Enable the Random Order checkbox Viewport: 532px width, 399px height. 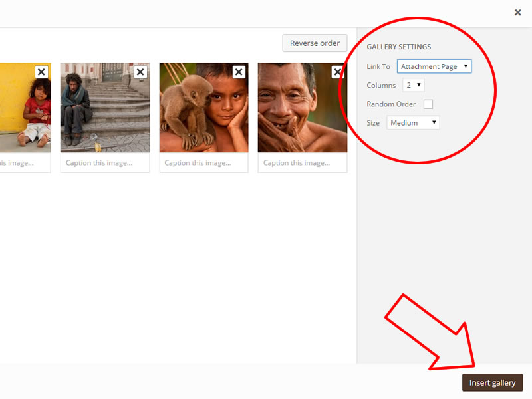point(428,104)
